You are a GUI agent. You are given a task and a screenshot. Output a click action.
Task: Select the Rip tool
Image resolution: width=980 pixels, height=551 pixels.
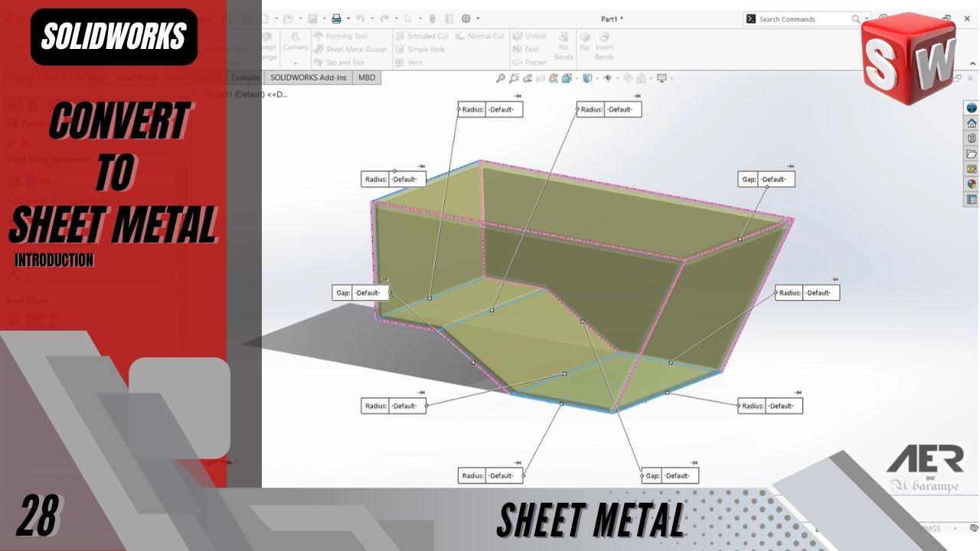point(585,41)
